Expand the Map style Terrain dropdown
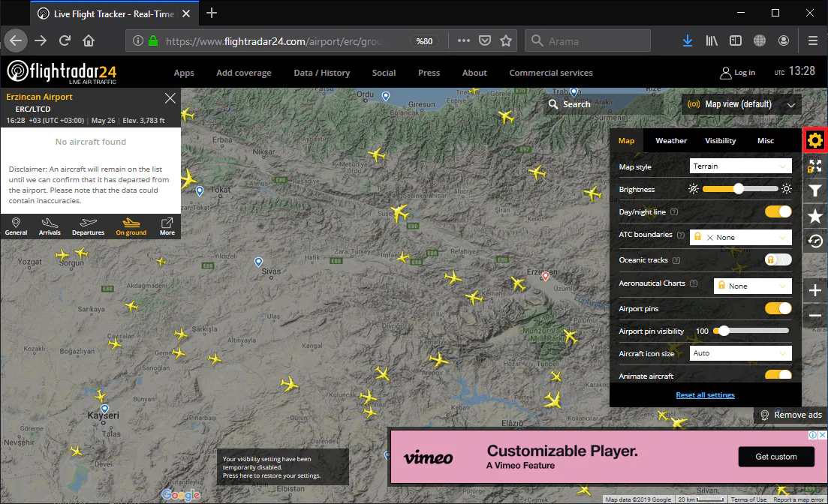Viewport: 828px width, 504px height. 740,166
